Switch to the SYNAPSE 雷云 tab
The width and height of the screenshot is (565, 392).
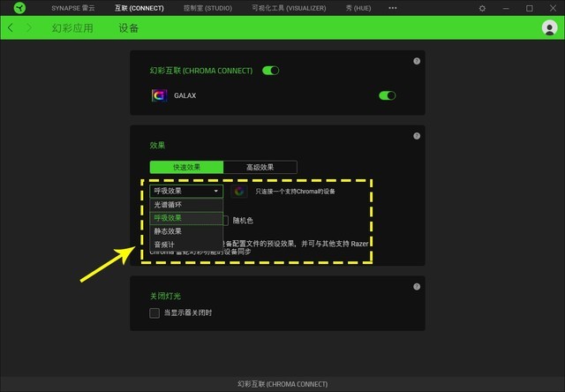(73, 8)
